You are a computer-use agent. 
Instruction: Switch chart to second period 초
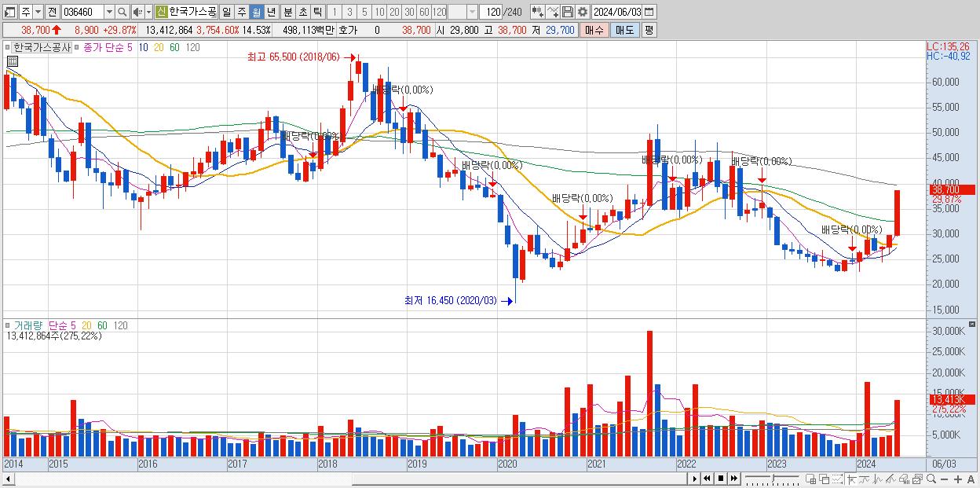[302, 12]
